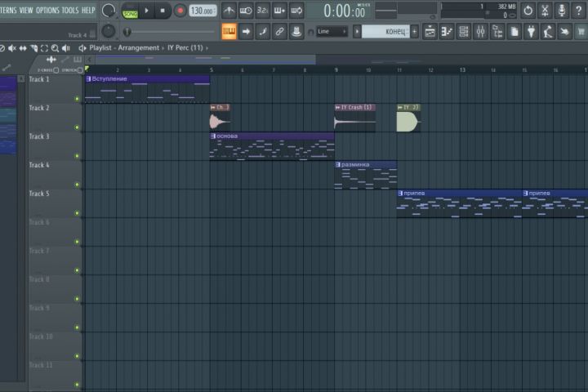This screenshot has width=588, height=392.
Task: Open the конец pattern selector
Action: (x=385, y=32)
